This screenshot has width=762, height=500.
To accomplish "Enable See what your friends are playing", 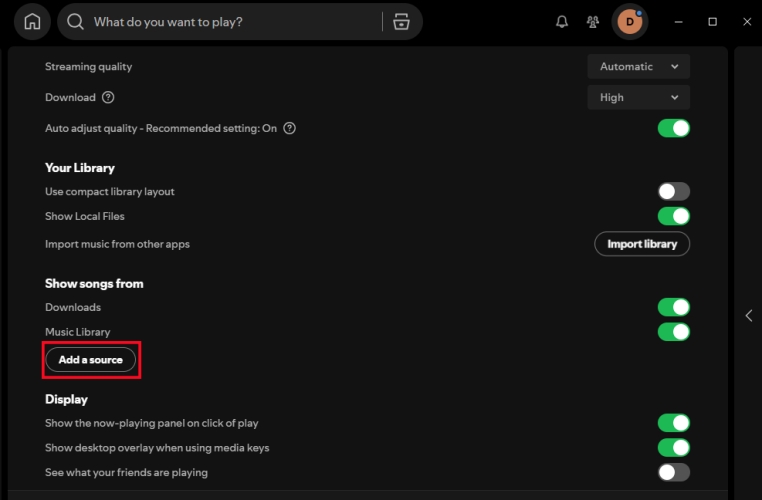I will (674, 472).
